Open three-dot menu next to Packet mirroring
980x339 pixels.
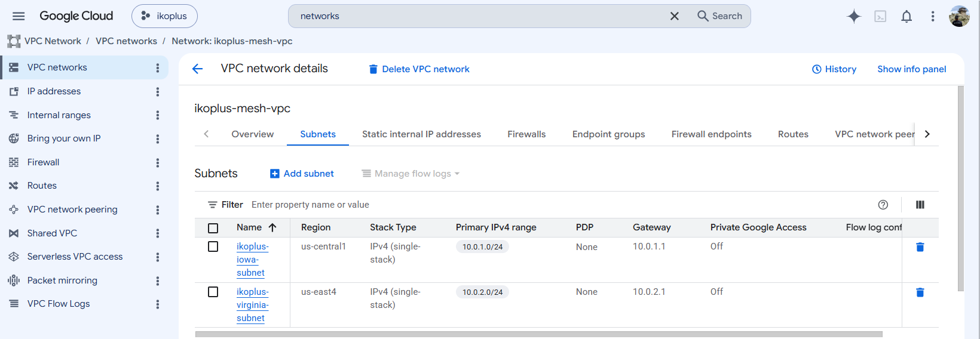[158, 281]
